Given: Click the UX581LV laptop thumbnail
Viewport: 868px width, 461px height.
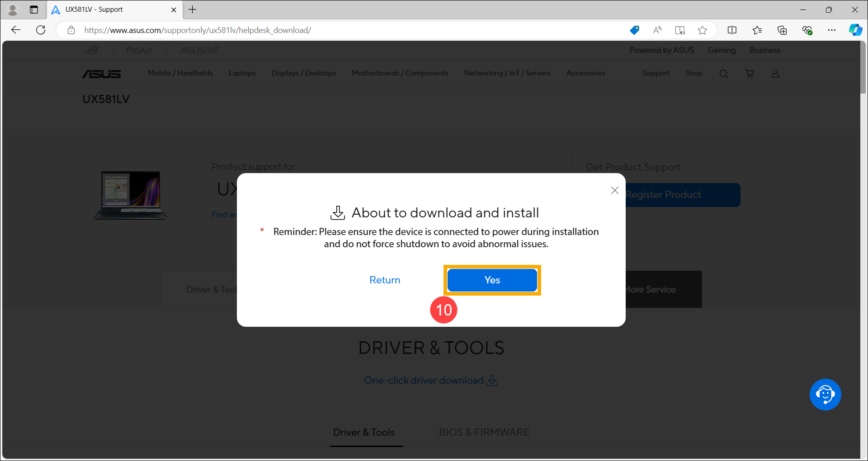Looking at the screenshot, I should pyautogui.click(x=131, y=195).
